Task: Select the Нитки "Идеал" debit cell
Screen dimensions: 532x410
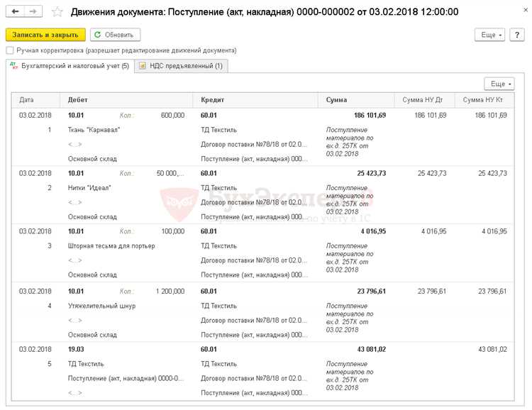Action: 89,188
